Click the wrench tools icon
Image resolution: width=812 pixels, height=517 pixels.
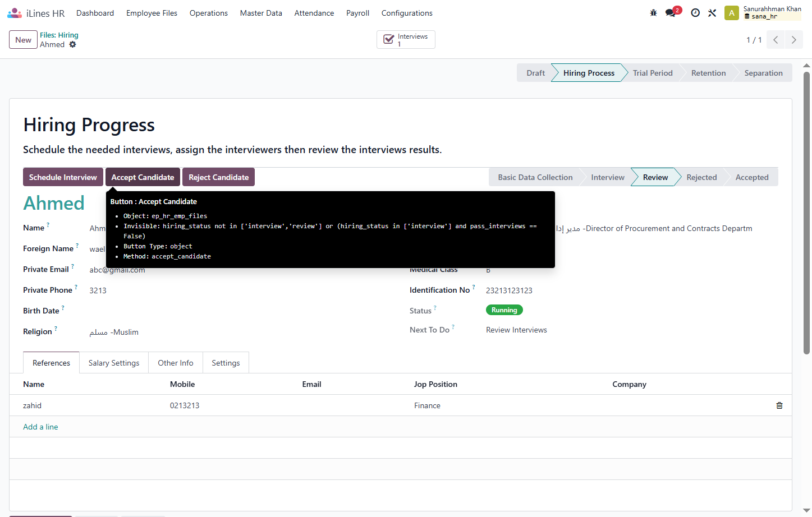point(712,13)
